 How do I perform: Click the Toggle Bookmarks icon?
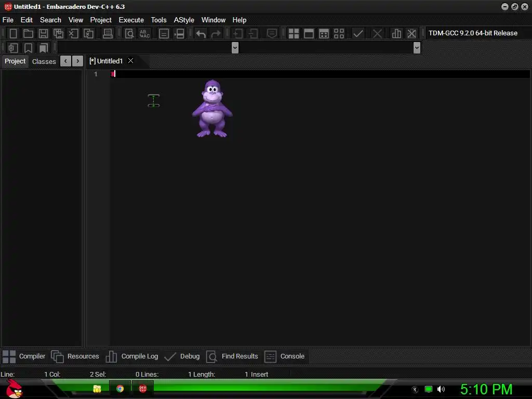coord(28,48)
